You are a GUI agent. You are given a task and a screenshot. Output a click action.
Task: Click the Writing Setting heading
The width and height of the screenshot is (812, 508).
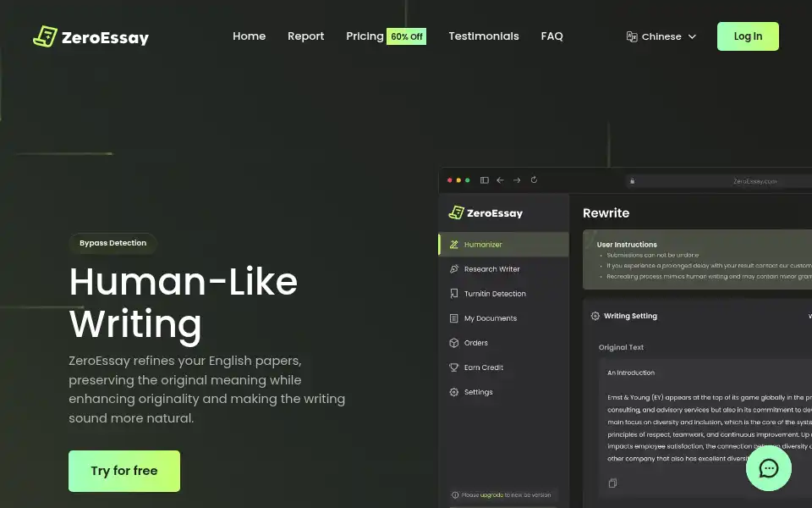pyautogui.click(x=630, y=316)
